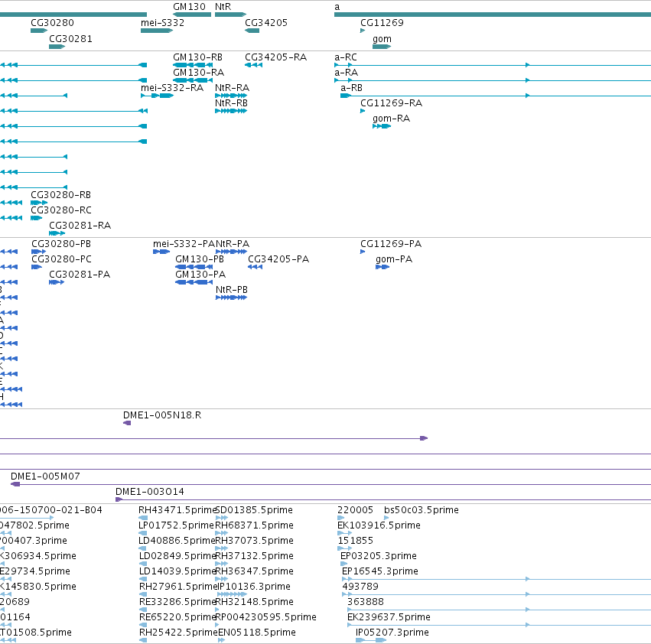Select the NtR-PA protein label
The image size is (651, 644).
pyautogui.click(x=233, y=244)
